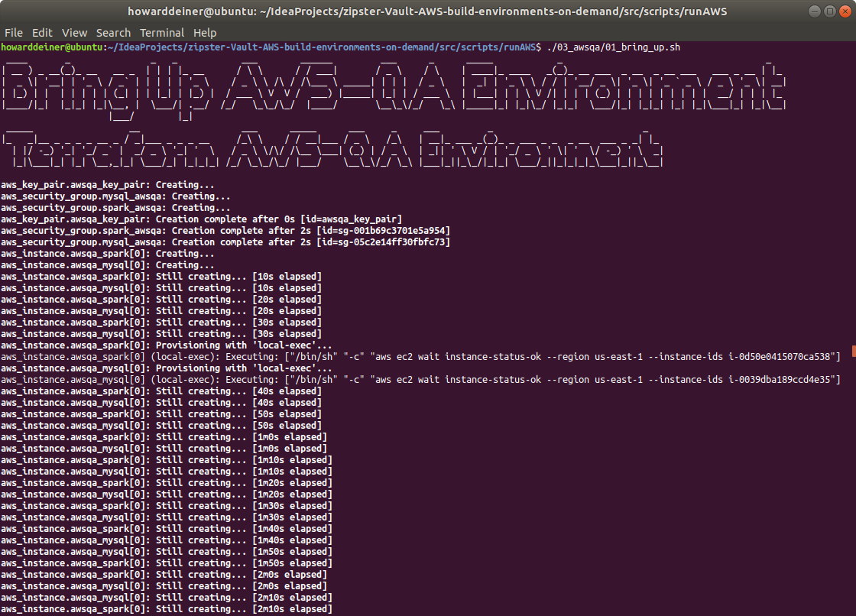Viewport: 856px width, 616px height.
Task: Click mysql line with '[50s elapsed]'
Action: 161,426
